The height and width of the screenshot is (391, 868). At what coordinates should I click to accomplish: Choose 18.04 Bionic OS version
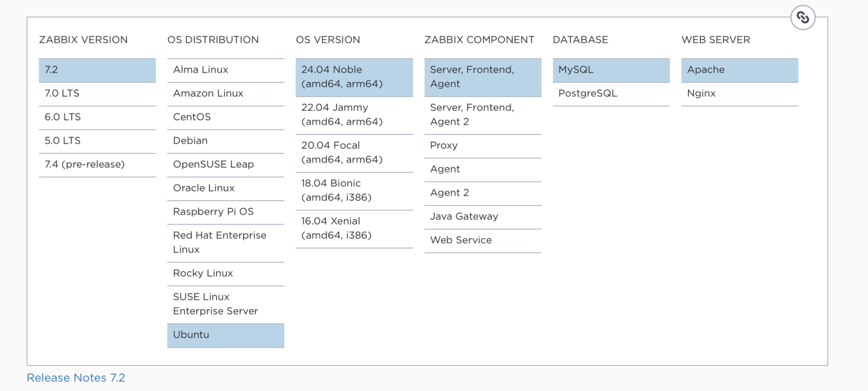pos(354,191)
